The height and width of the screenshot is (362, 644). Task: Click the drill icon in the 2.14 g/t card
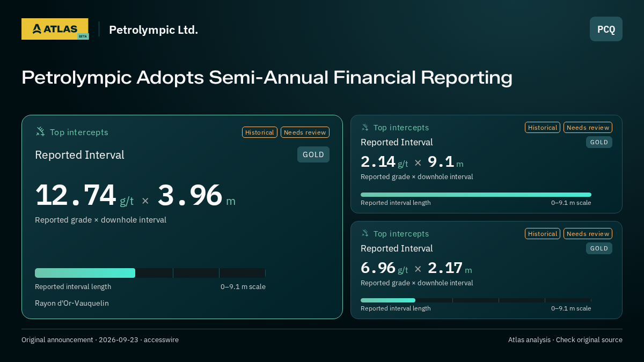point(365,127)
